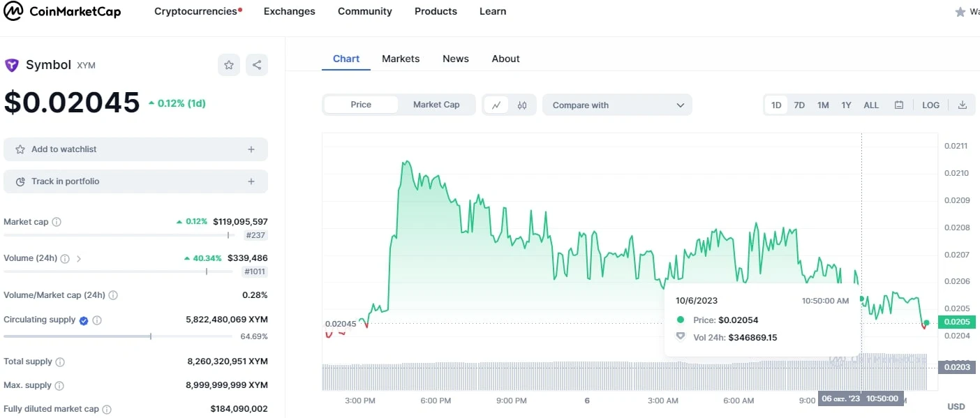Star Symbol XYM as favorite
Screen dimensions: 980x418
(x=229, y=65)
